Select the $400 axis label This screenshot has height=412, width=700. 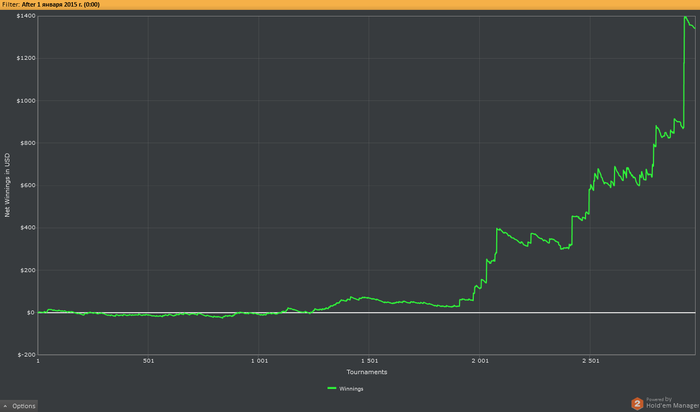point(28,228)
